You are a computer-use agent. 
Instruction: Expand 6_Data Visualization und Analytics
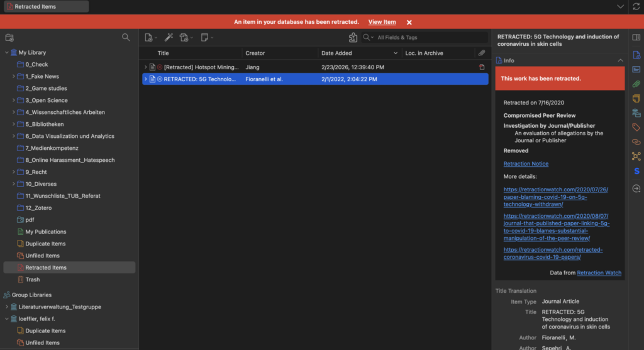14,136
